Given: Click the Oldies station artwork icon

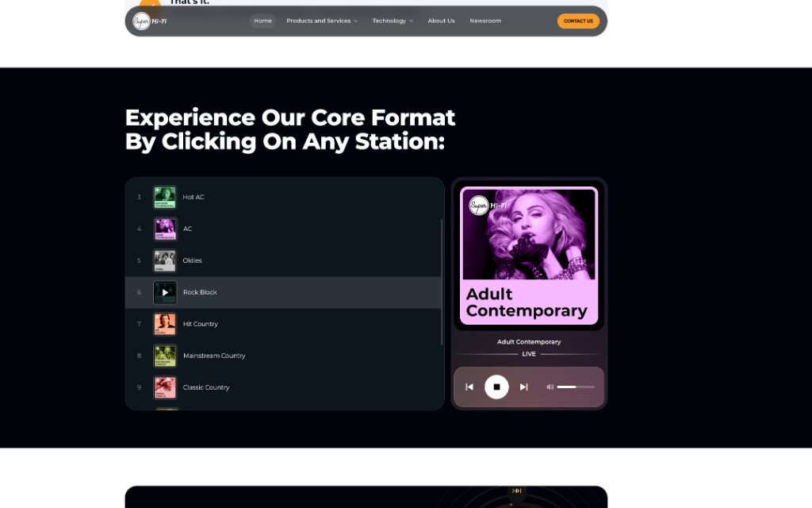Looking at the screenshot, I should (164, 260).
